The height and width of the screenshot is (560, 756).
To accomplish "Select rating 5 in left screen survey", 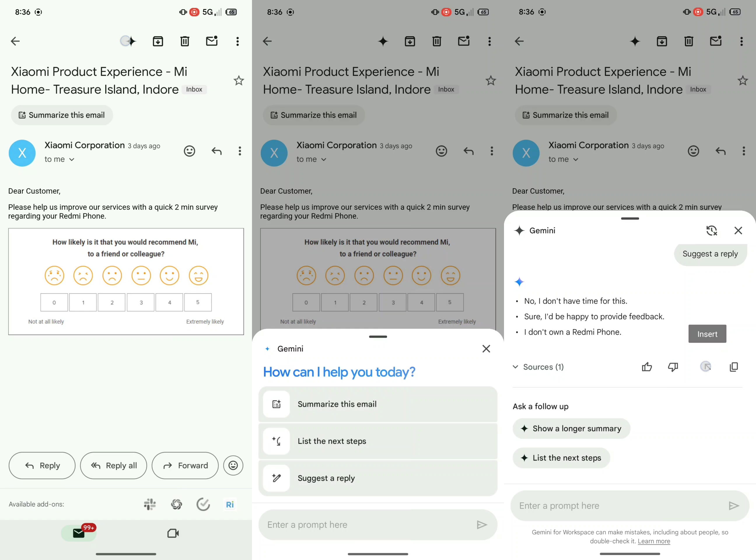I will 198,302.
